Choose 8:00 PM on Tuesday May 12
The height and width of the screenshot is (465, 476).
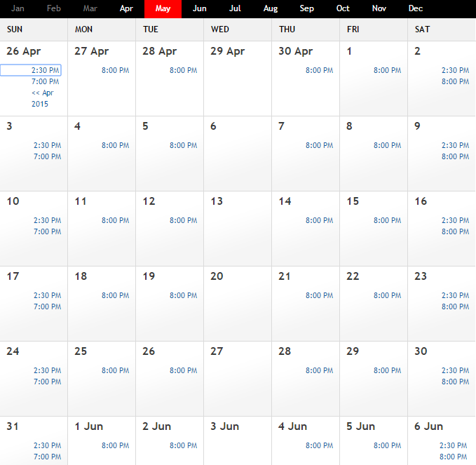click(184, 220)
